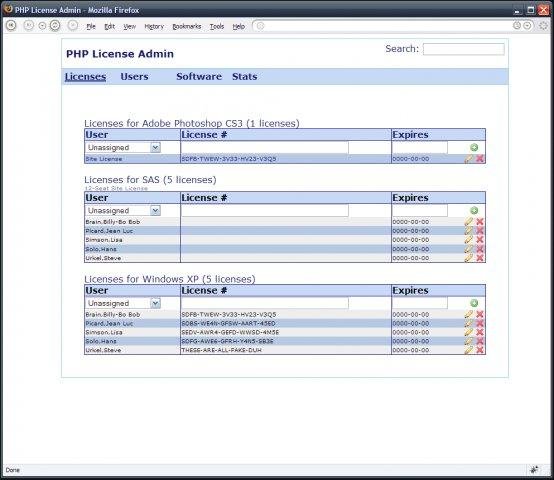Click license key THESE-ARE-ALL-FAKE-DUH
Screen dimensions: 554x480
pos(222,350)
